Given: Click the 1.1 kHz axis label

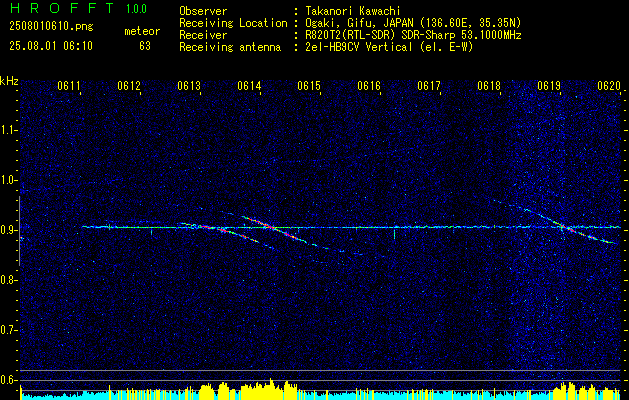Looking at the screenshot, I should 8,130.
